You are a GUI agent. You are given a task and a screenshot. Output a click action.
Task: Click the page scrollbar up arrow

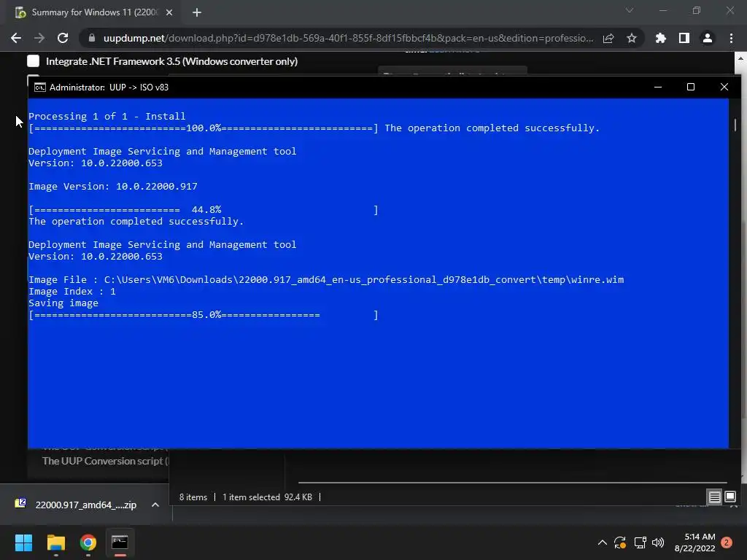741,58
